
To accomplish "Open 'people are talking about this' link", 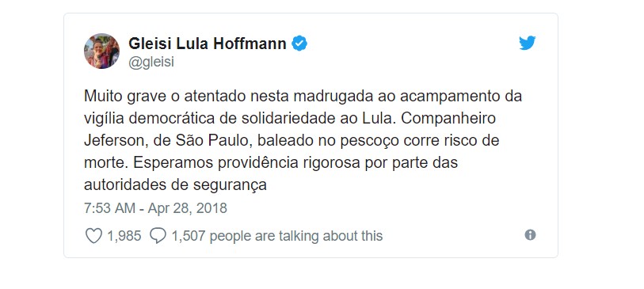I will coord(296,236).
